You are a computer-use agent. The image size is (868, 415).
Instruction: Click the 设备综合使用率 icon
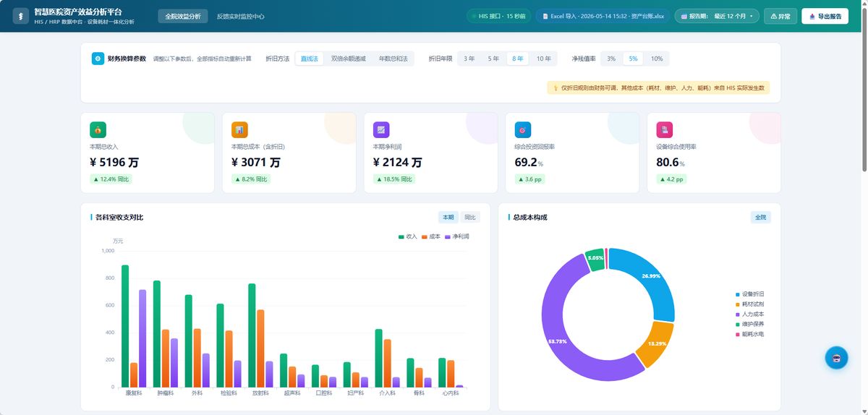[665, 129]
